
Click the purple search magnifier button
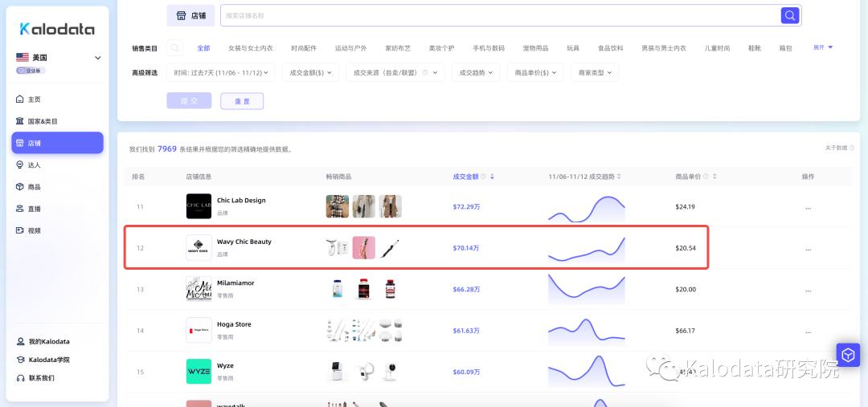pos(790,15)
